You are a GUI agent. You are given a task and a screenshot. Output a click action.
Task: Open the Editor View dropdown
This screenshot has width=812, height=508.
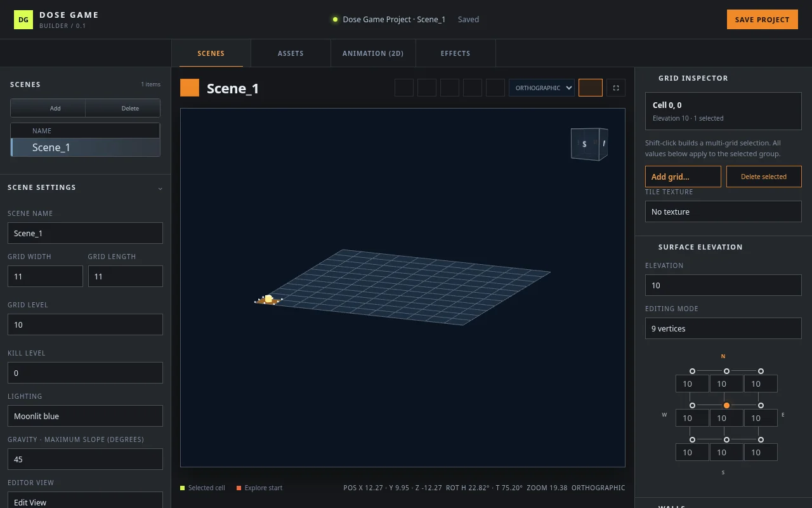(85, 500)
